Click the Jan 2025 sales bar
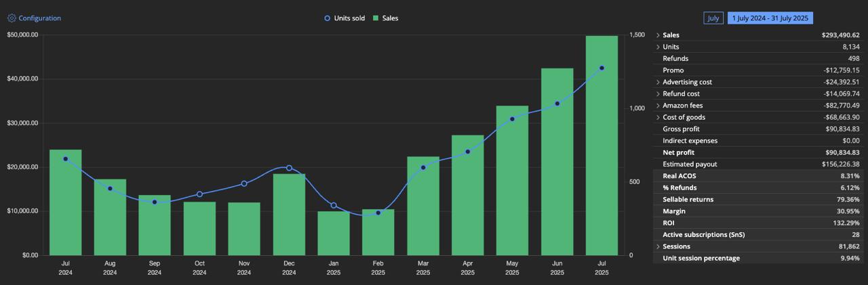The image size is (868, 285). coord(334,234)
